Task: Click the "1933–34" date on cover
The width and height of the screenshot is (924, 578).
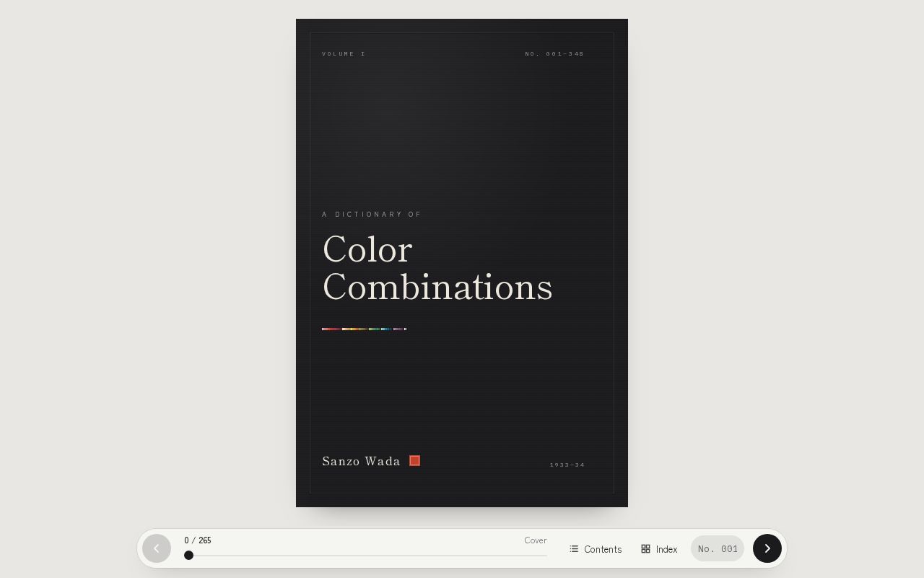Action: tap(567, 465)
